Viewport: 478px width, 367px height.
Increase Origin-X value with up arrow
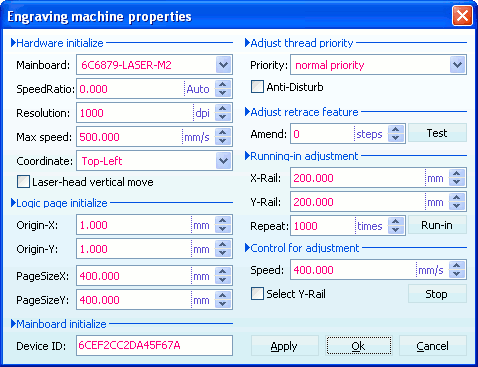[x=223, y=221]
